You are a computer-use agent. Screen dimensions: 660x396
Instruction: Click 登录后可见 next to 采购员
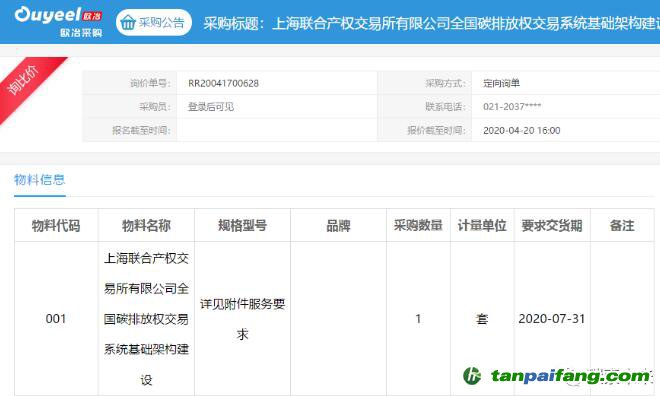pyautogui.click(x=211, y=107)
